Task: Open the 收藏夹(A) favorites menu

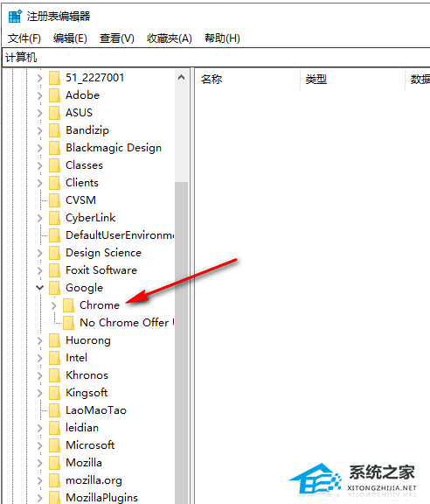Action: (170, 38)
